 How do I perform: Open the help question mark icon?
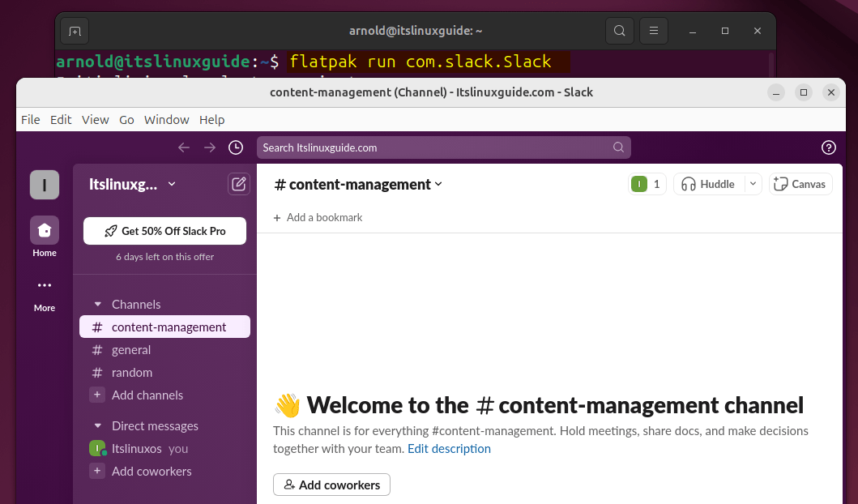click(828, 147)
